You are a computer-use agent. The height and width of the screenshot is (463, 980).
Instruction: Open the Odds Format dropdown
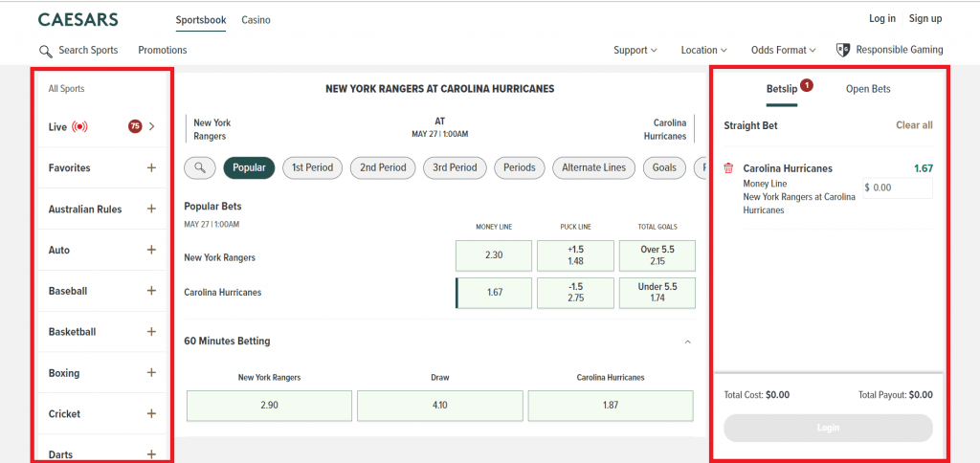pos(783,50)
